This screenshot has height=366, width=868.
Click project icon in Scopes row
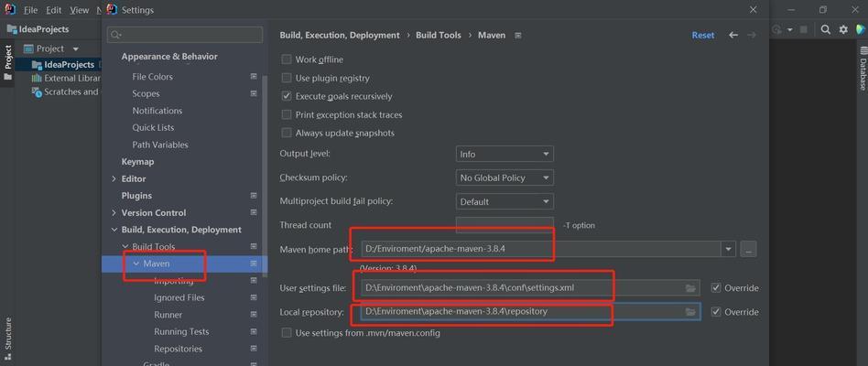point(254,93)
